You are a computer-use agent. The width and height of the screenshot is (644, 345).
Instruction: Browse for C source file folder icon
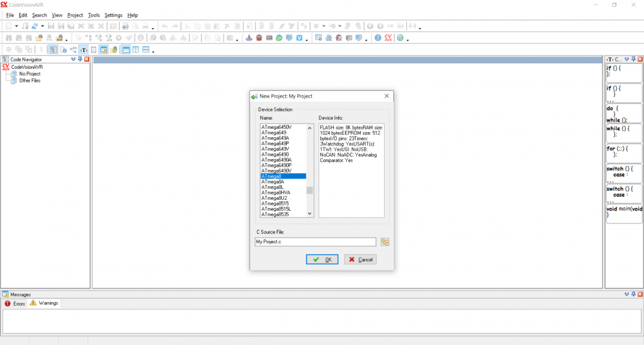point(385,242)
